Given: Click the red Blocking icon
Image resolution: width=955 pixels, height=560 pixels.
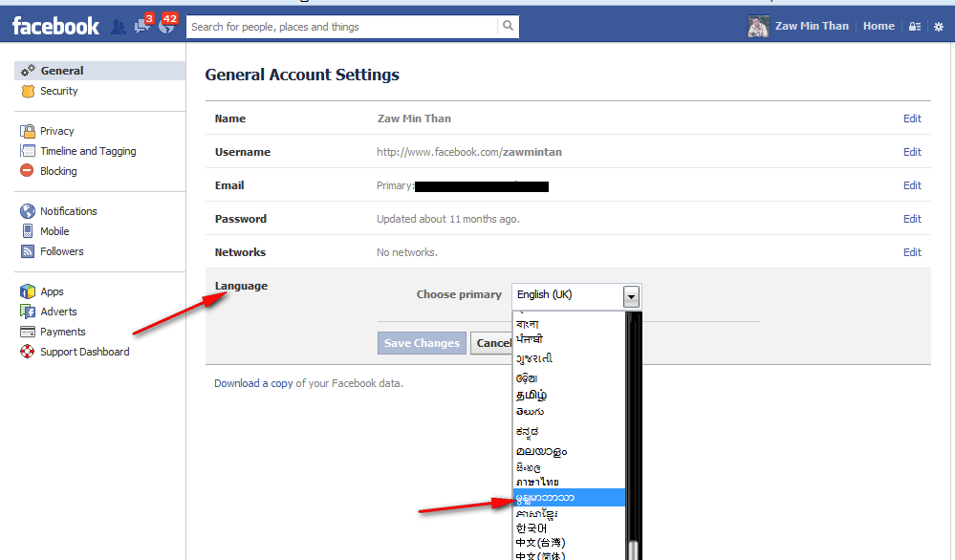Looking at the screenshot, I should pos(27,170).
